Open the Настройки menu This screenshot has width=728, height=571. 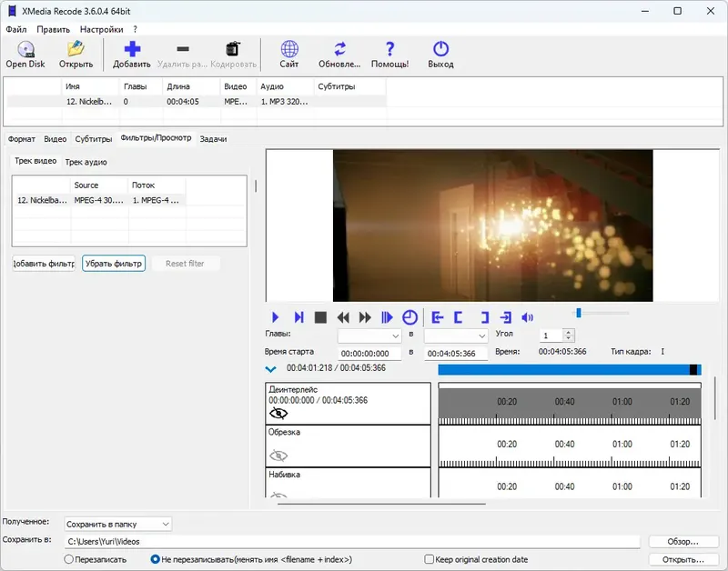[100, 29]
